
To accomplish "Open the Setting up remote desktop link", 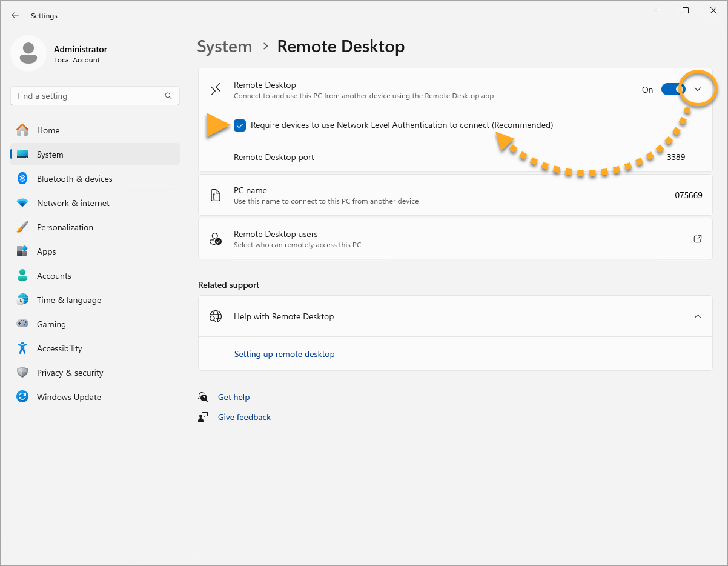I will tap(284, 354).
